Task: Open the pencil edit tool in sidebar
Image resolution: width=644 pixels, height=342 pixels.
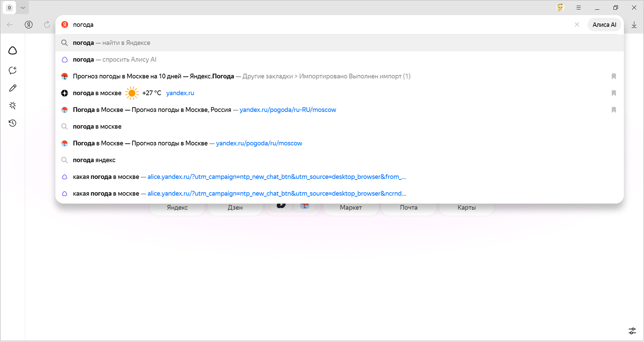Action: (x=12, y=88)
